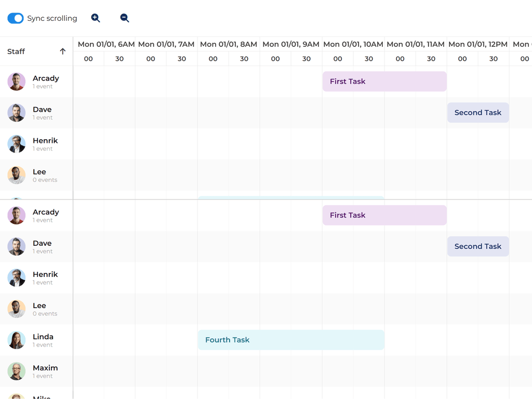Click Arcady's avatar photo

point(16,82)
